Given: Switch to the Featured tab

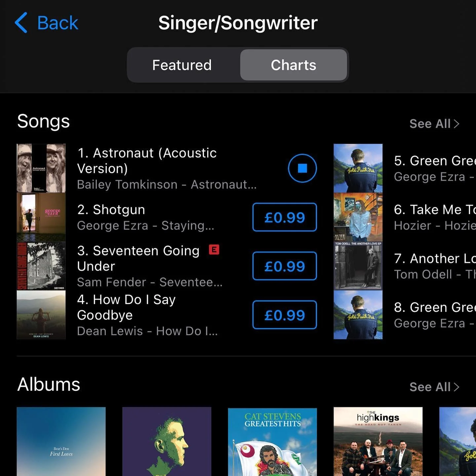Looking at the screenshot, I should click(x=182, y=65).
